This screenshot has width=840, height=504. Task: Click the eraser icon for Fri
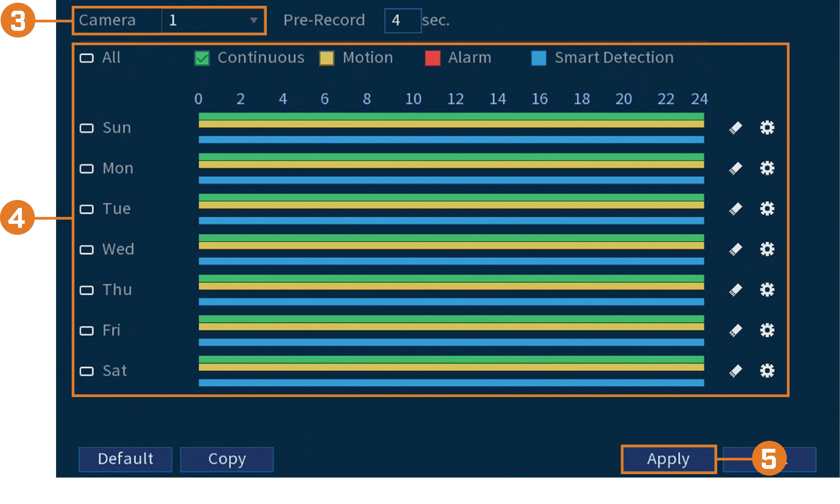pyautogui.click(x=735, y=330)
